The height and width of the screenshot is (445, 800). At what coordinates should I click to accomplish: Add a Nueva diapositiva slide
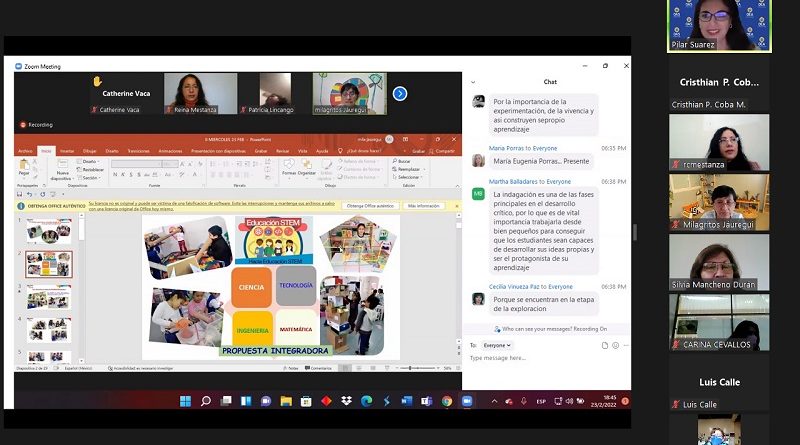tap(61, 169)
